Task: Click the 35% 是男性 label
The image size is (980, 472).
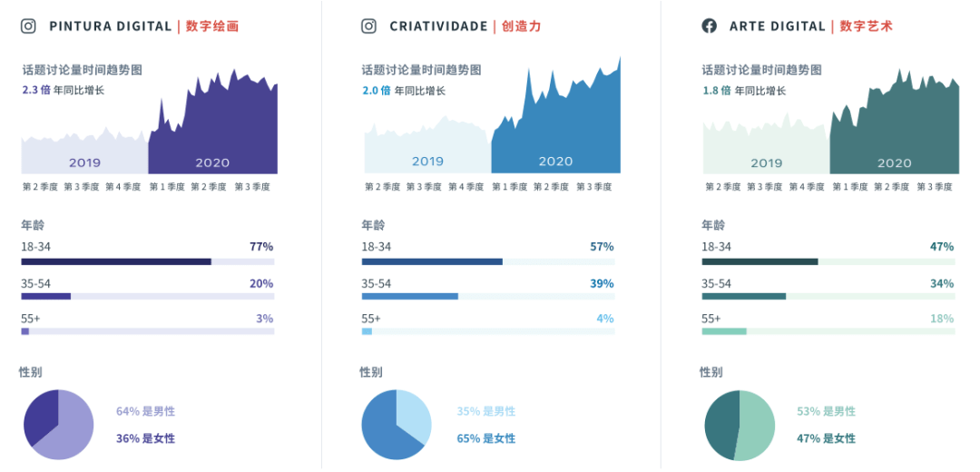Action: [x=486, y=411]
